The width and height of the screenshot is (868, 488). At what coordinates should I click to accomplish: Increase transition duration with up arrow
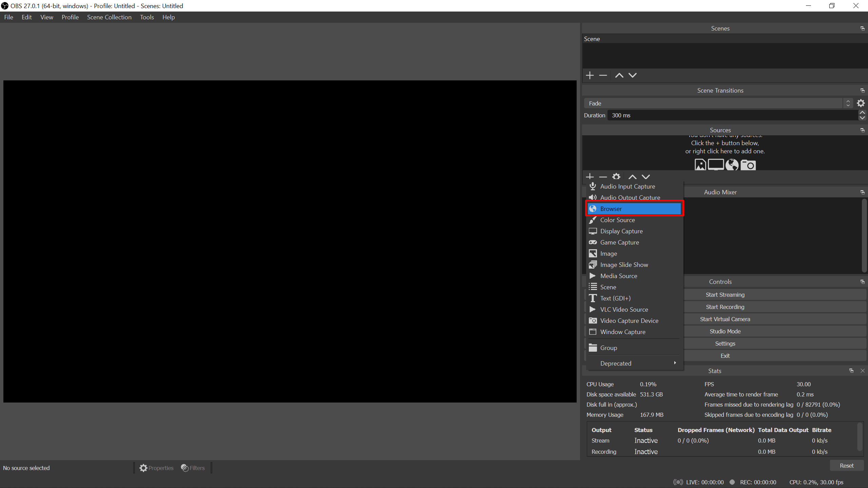[x=862, y=113]
